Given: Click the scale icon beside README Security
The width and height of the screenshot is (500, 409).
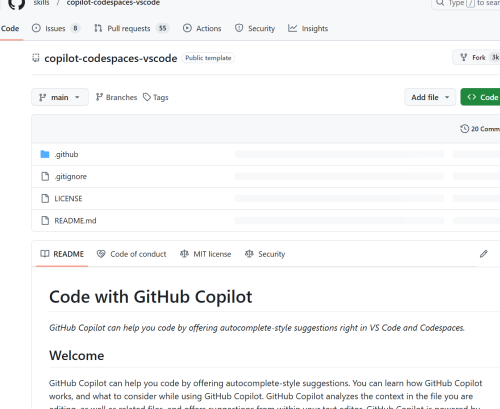Looking at the screenshot, I should [249, 254].
